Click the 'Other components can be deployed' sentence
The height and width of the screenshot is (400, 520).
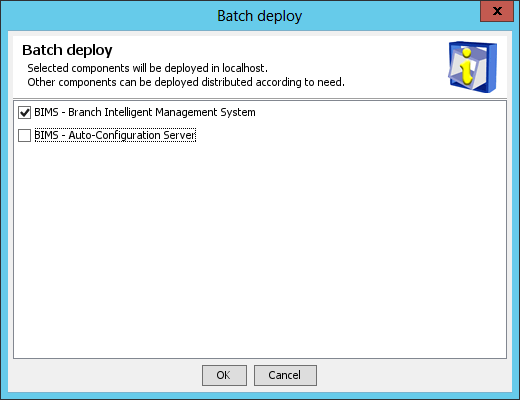coord(186,82)
